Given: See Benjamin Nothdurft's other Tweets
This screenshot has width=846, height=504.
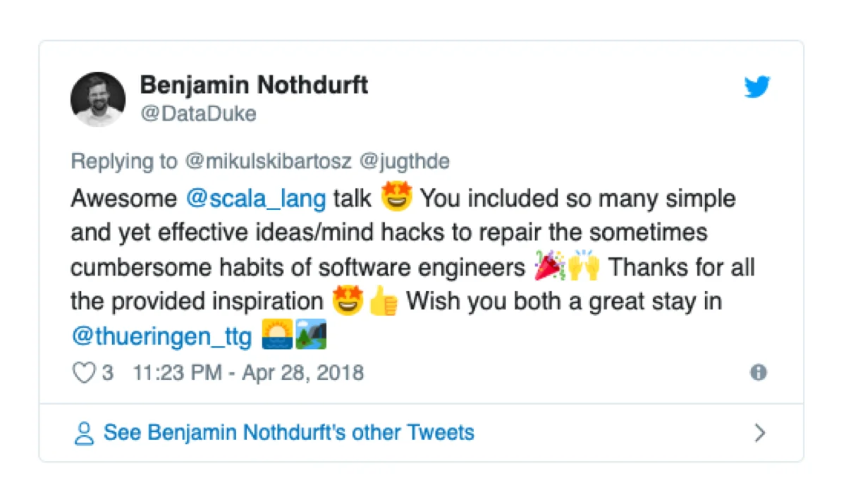Looking at the screenshot, I should coord(289,432).
